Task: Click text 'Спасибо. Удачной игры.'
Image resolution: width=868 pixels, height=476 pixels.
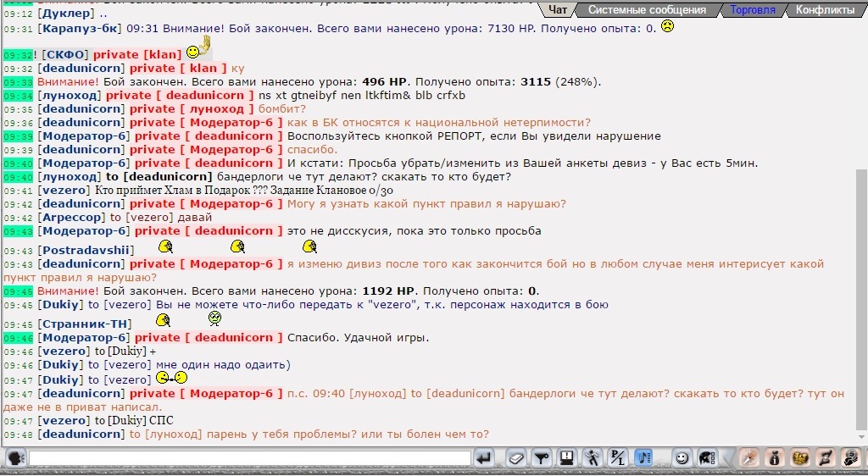Action: 359,338
